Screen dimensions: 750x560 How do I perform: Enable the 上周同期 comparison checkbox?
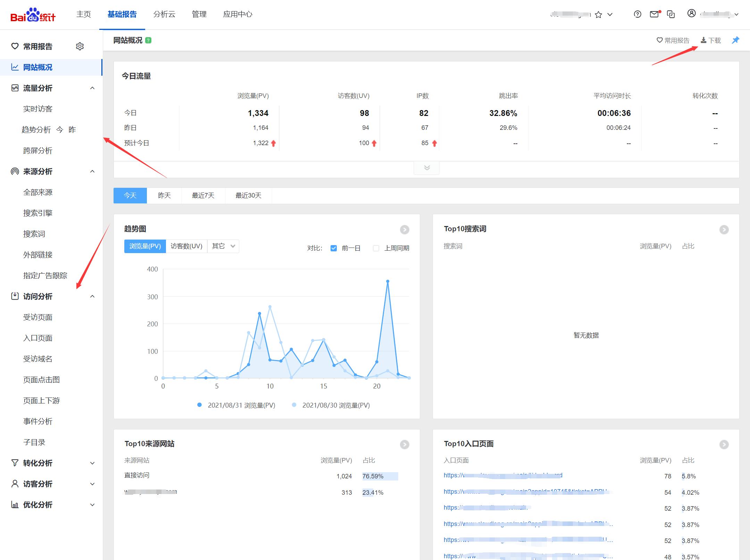click(376, 248)
